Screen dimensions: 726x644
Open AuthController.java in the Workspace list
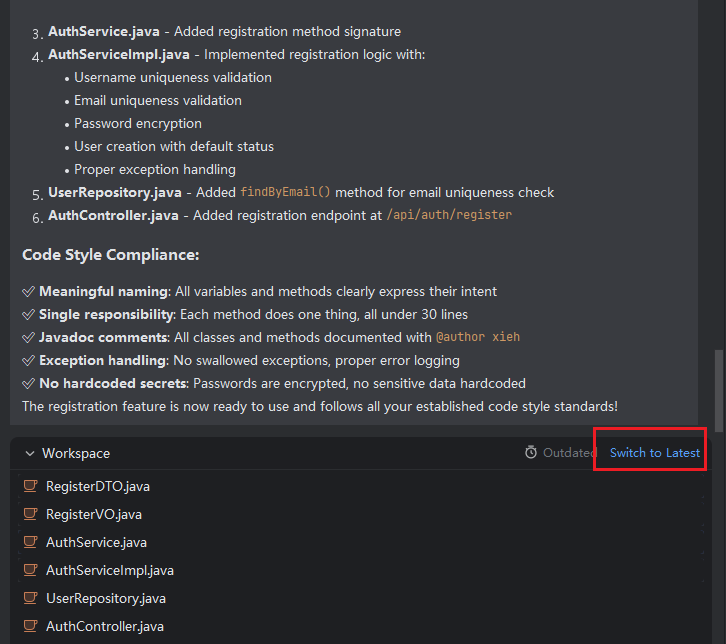(x=105, y=627)
